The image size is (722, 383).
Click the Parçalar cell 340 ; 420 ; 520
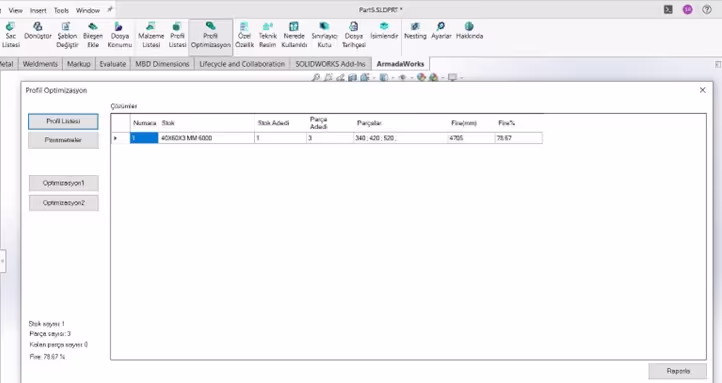coord(400,138)
